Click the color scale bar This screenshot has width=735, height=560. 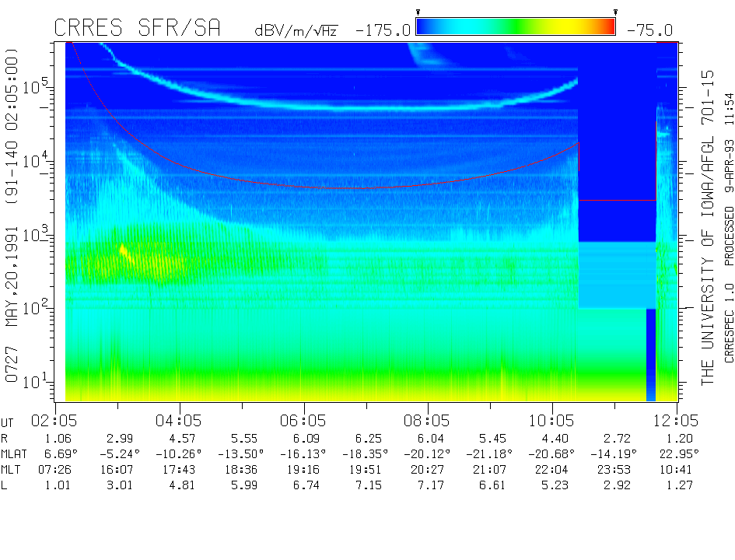coord(516,26)
